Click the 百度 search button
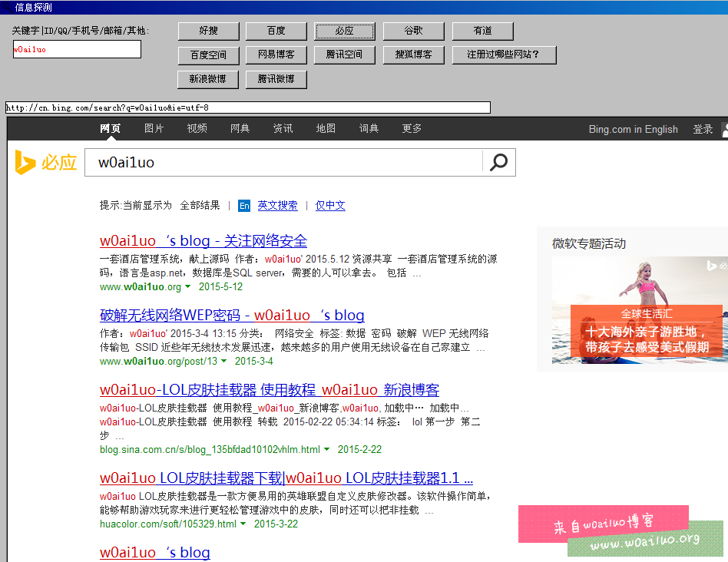 276,31
